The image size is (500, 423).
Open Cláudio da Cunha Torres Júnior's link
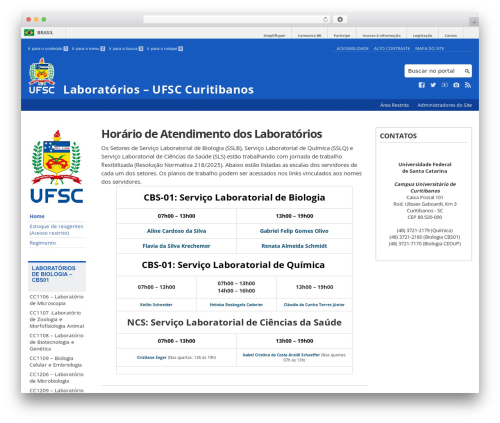[314, 305]
